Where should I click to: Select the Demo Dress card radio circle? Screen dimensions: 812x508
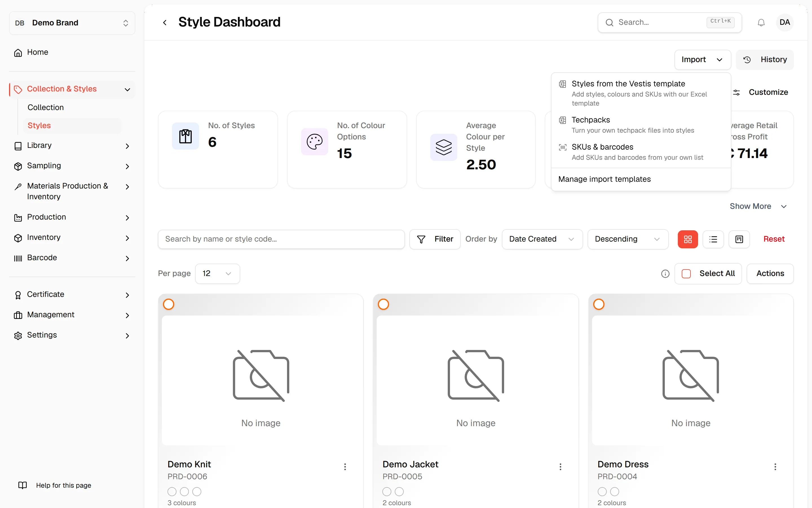[599, 304]
